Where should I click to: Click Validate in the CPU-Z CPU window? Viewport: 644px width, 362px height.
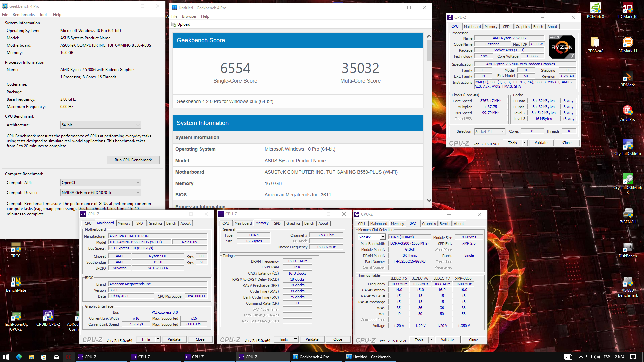(x=541, y=143)
